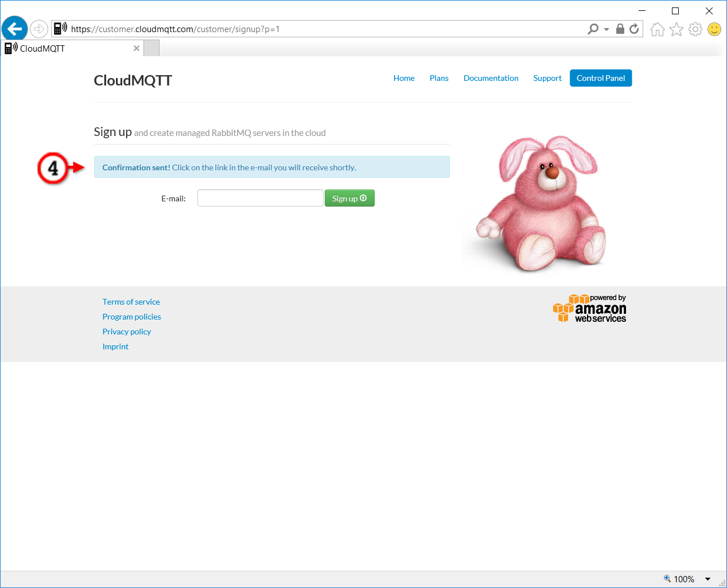Click the CloudMQTT logo heading
The width and height of the screenshot is (727, 588).
click(133, 80)
